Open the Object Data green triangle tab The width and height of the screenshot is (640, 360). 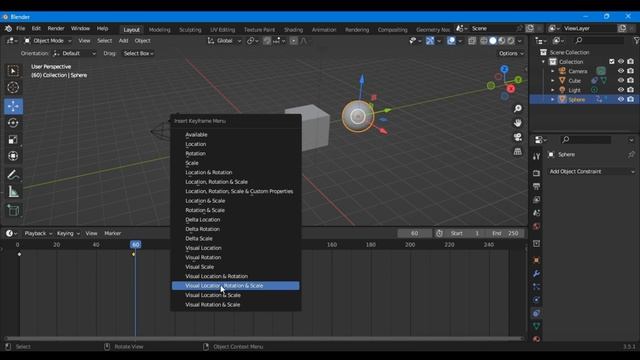coord(536,326)
